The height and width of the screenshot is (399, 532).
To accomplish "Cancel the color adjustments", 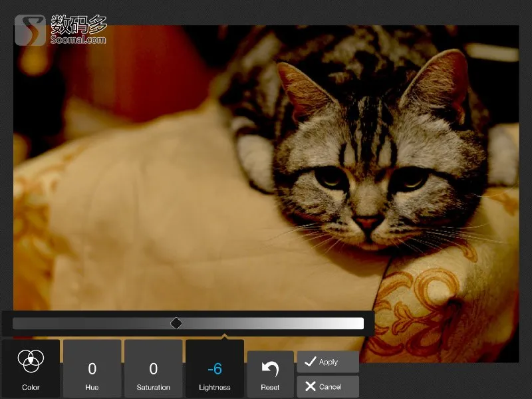I will click(x=328, y=386).
